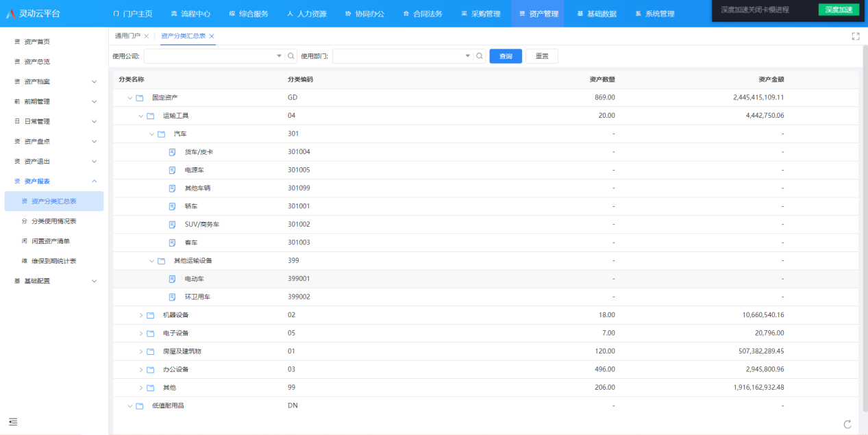Open the 门户主页 top menu
Viewport: 868px width, 435px height.
click(x=133, y=14)
